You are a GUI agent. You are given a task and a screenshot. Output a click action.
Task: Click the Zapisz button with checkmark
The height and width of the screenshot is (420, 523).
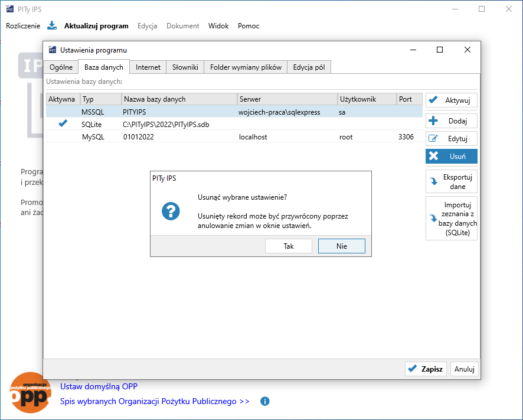(426, 369)
